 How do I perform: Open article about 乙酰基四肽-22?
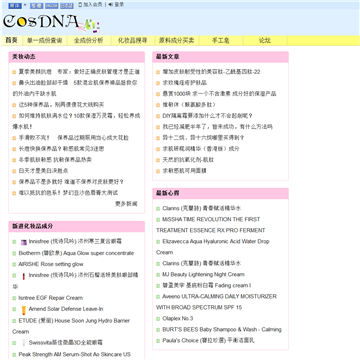pyautogui.click(x=211, y=72)
